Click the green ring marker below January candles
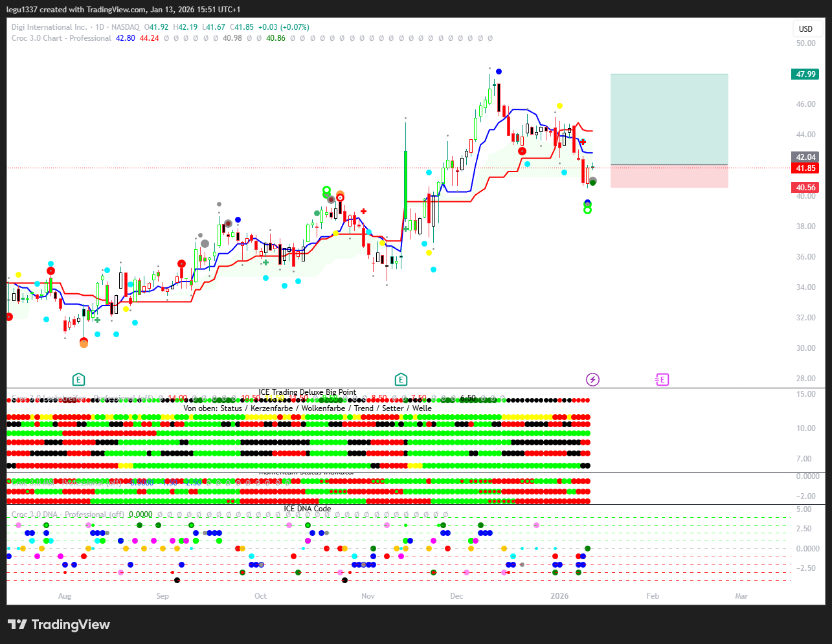This screenshot has height=644, width=832. pos(587,210)
